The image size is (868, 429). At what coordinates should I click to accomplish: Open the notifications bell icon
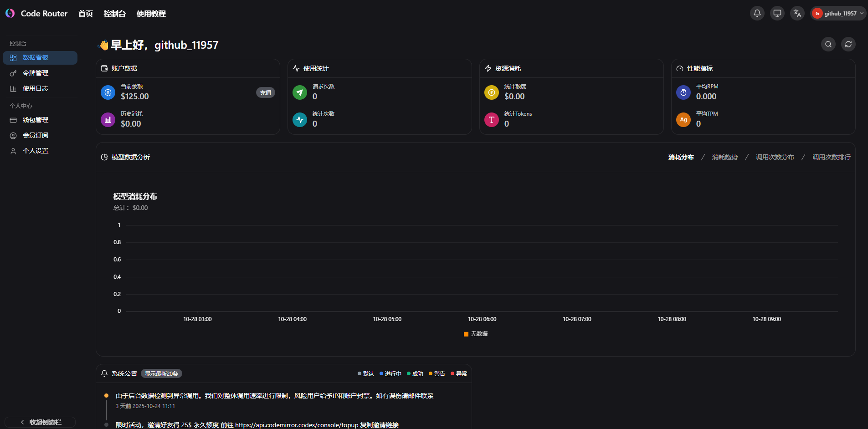point(757,13)
